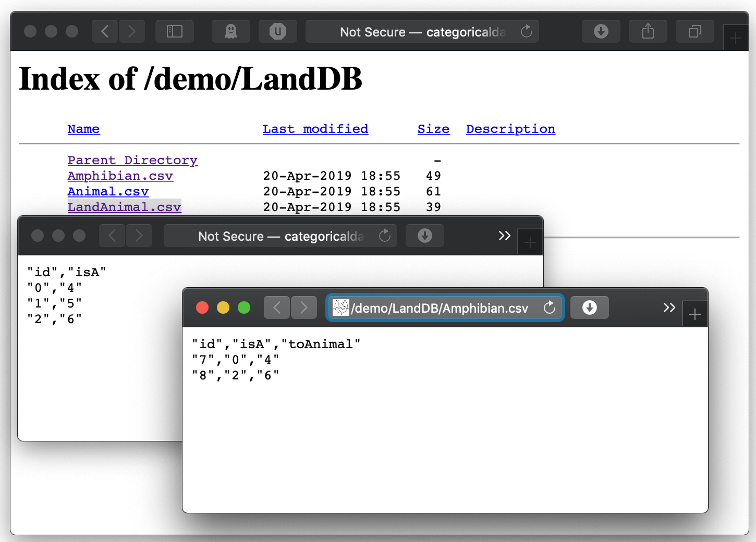This screenshot has width=756, height=542.
Task: Open the Animal.csv file link
Action: [x=108, y=192]
